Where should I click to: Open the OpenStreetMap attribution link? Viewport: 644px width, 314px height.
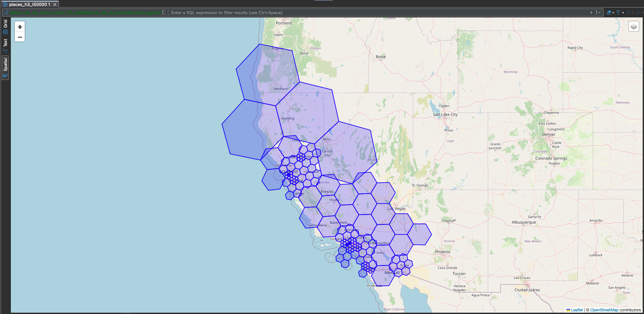pyautogui.click(x=604, y=310)
